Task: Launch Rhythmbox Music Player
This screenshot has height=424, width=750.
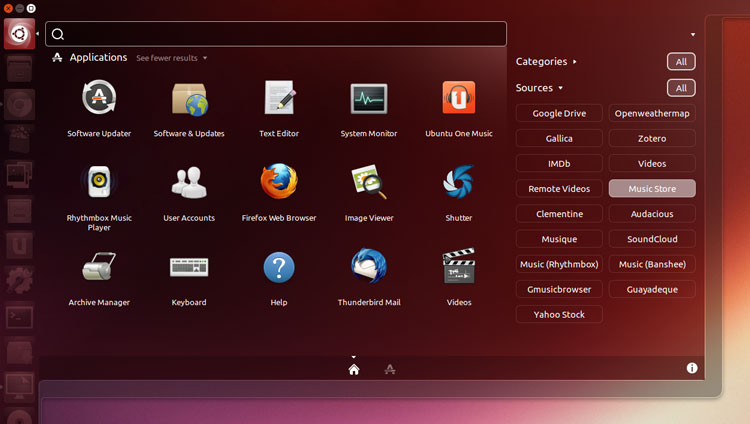Action: coord(99,182)
